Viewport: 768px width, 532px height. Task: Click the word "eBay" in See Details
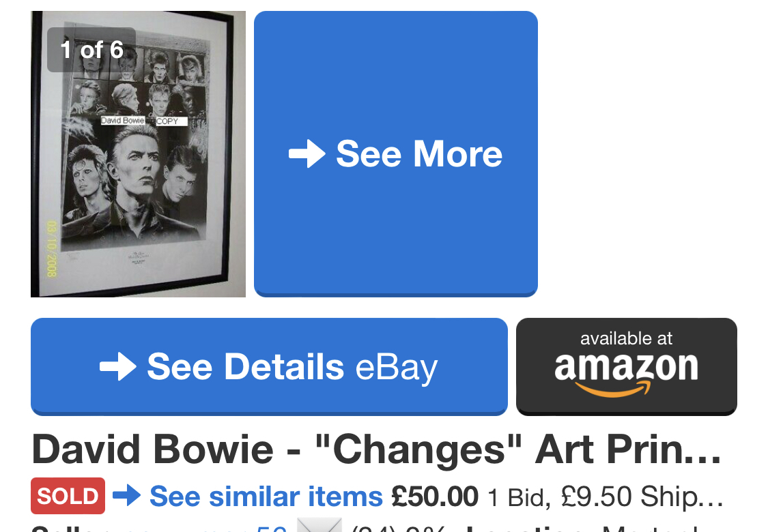click(x=396, y=367)
